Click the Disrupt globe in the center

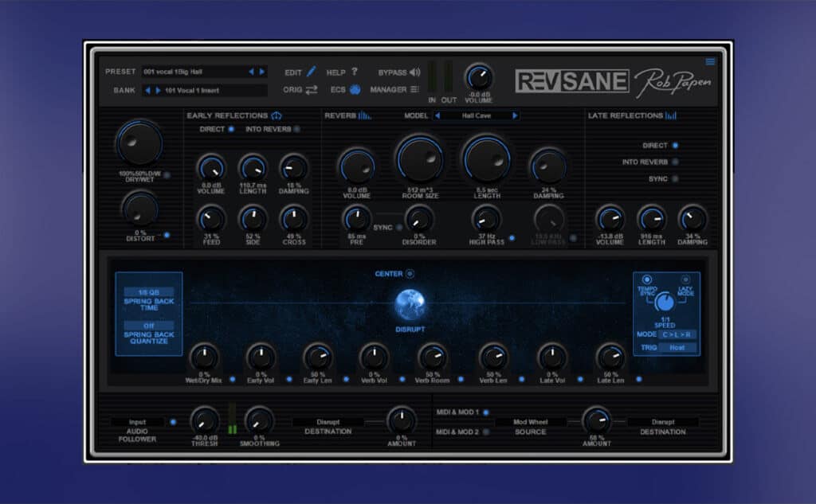[410, 305]
